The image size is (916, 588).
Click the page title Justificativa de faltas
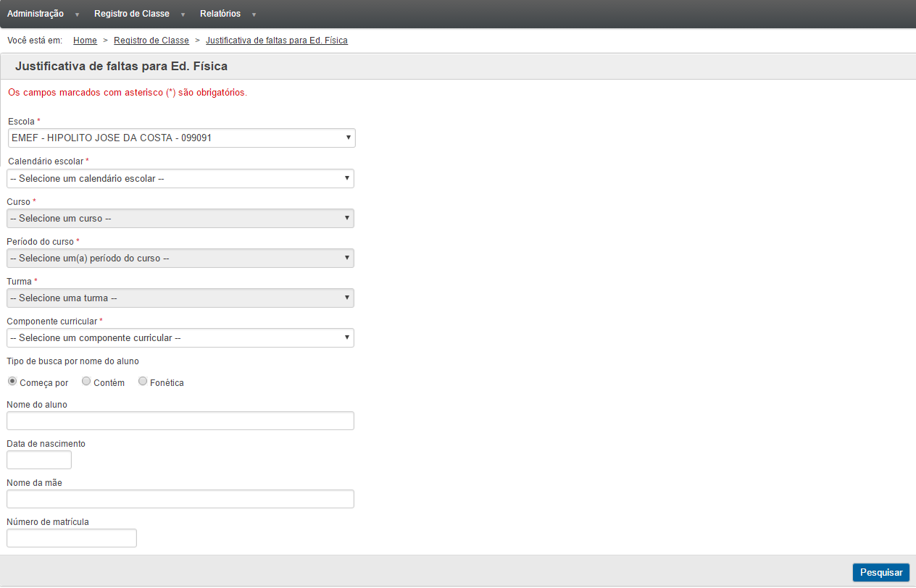[121, 67]
